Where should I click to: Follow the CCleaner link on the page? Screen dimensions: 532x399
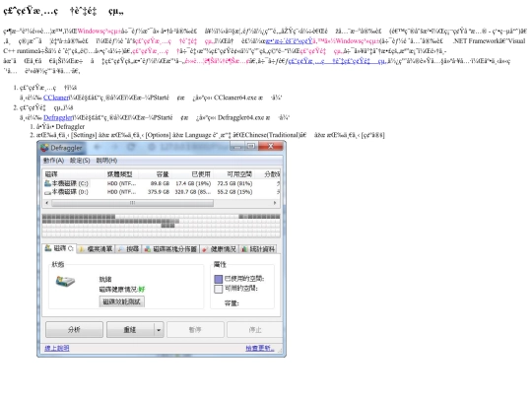(56, 98)
